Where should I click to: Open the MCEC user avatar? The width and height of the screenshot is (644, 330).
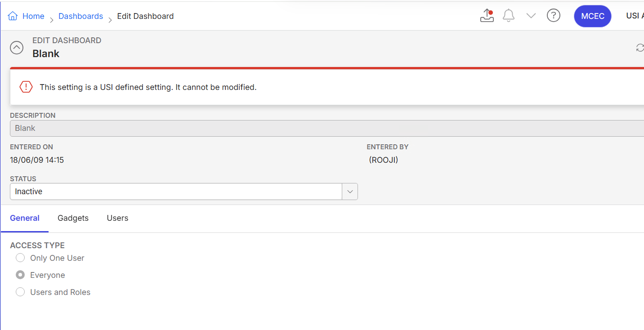(593, 16)
